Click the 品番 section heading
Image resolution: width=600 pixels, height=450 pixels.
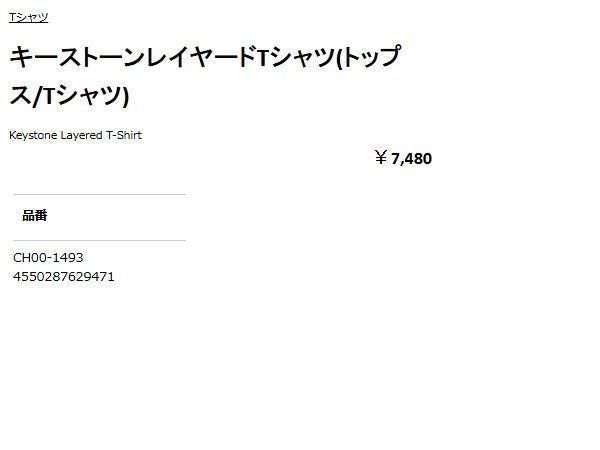point(35,216)
